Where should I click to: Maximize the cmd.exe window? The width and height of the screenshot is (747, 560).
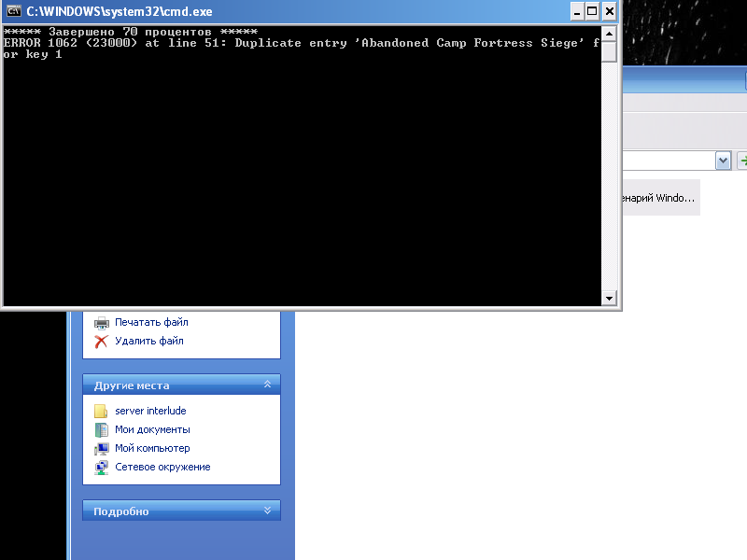coord(592,11)
